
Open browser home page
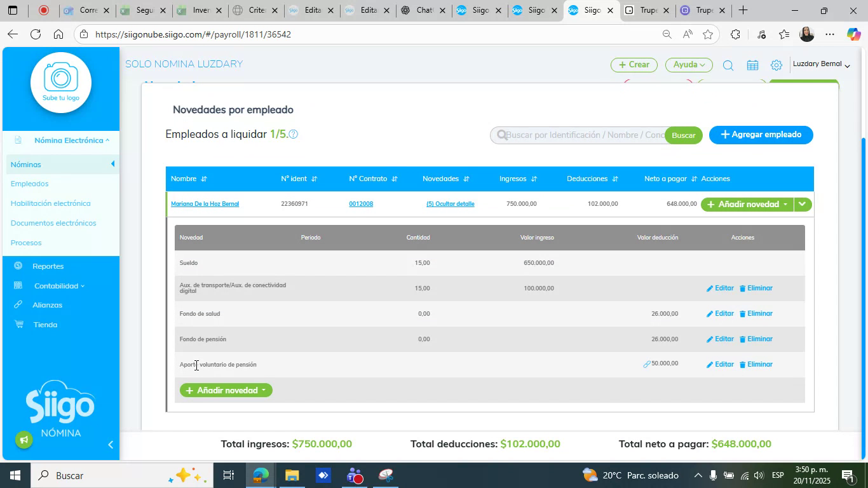(x=58, y=34)
